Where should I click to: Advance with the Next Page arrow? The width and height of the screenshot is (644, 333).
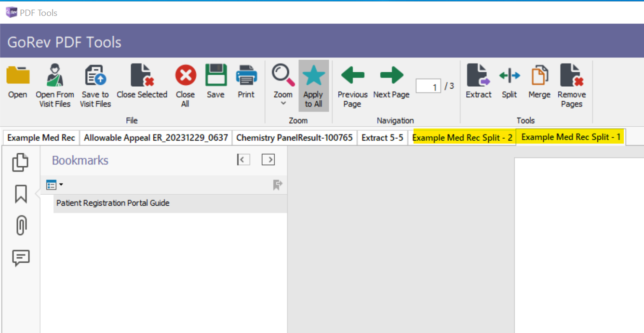coord(391,75)
